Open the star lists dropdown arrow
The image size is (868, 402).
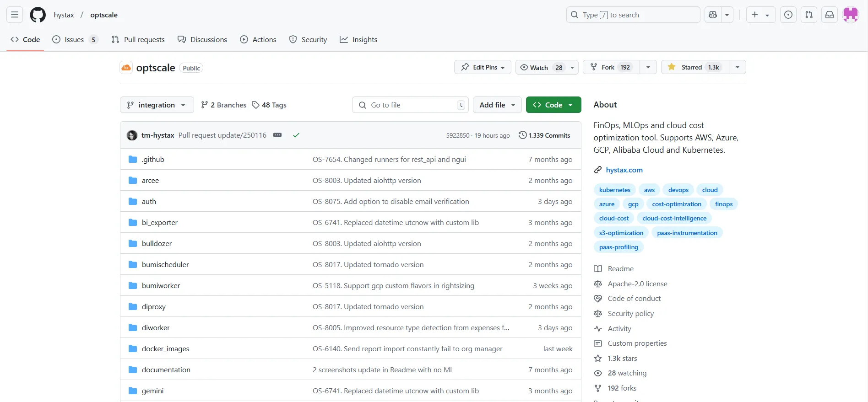(738, 67)
